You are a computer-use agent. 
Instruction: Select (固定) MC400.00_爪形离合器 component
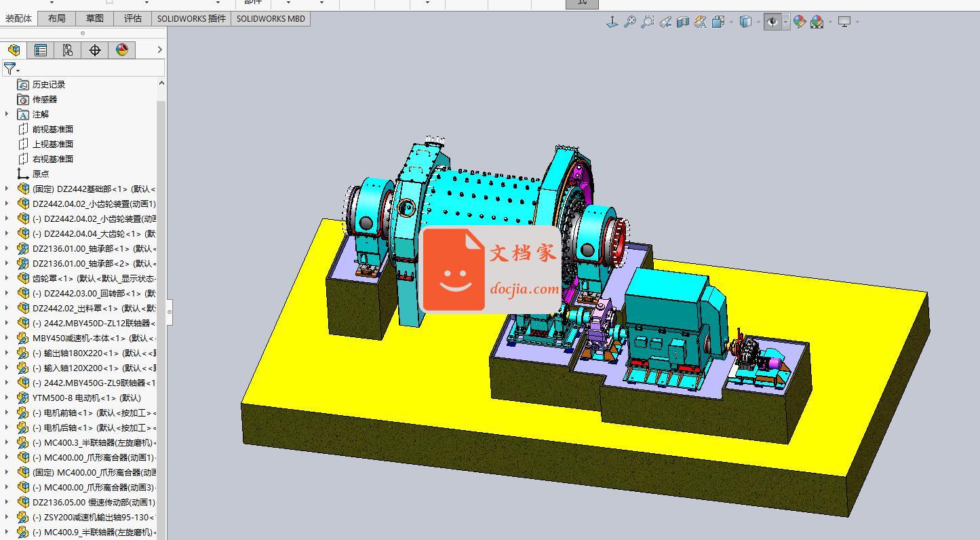point(94,473)
